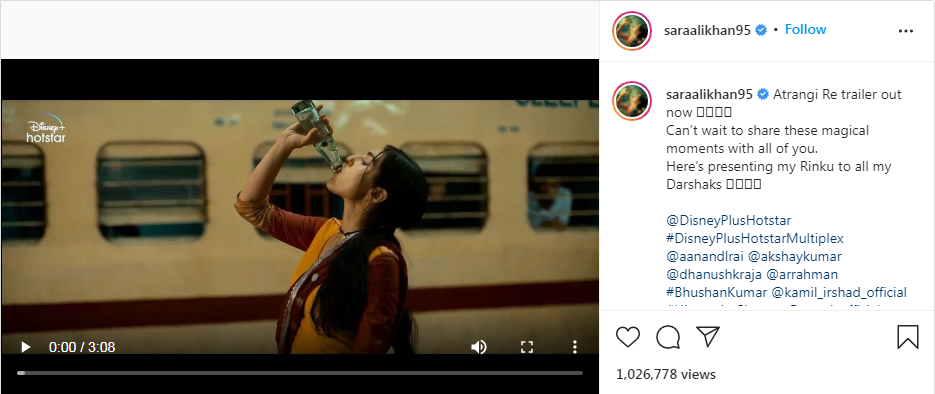Open the 1,026,778 views count
Viewport: 935px width, 394px height.
tap(665, 374)
